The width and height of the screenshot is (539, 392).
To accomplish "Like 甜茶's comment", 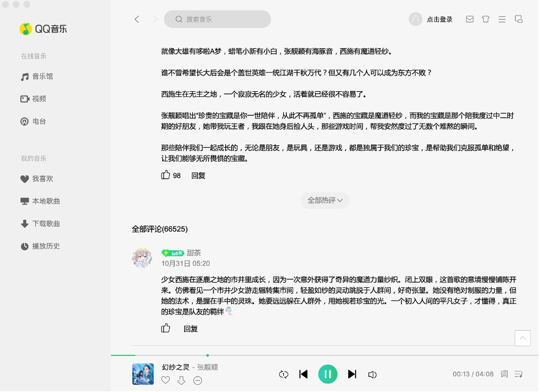I will (166, 328).
